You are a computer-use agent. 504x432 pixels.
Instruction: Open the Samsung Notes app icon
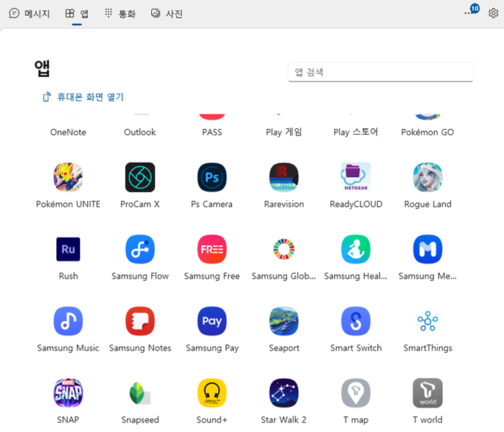pos(140,321)
